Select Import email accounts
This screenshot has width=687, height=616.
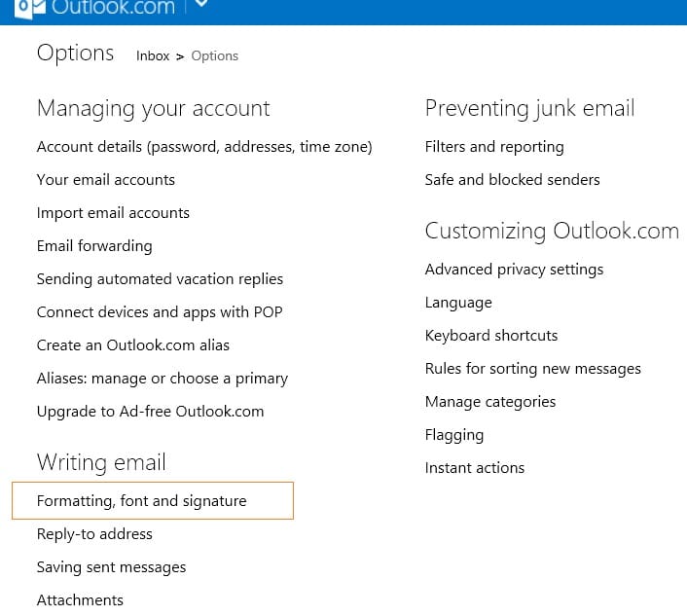pos(113,213)
